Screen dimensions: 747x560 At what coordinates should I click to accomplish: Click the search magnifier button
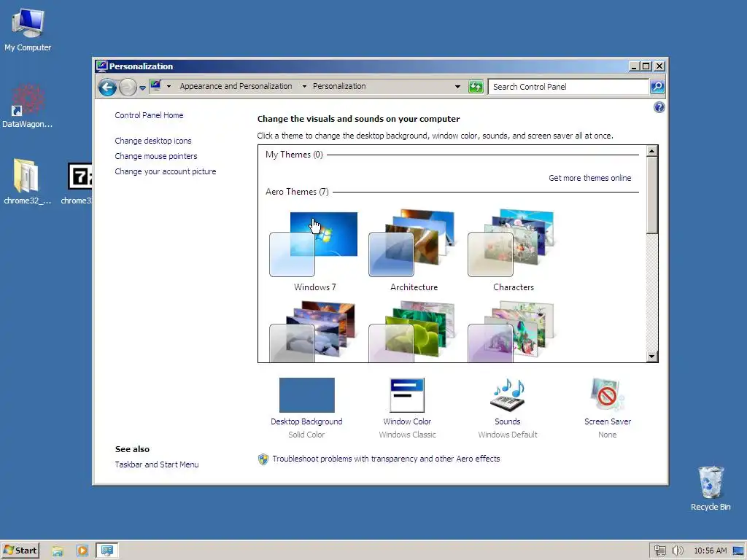coord(657,87)
